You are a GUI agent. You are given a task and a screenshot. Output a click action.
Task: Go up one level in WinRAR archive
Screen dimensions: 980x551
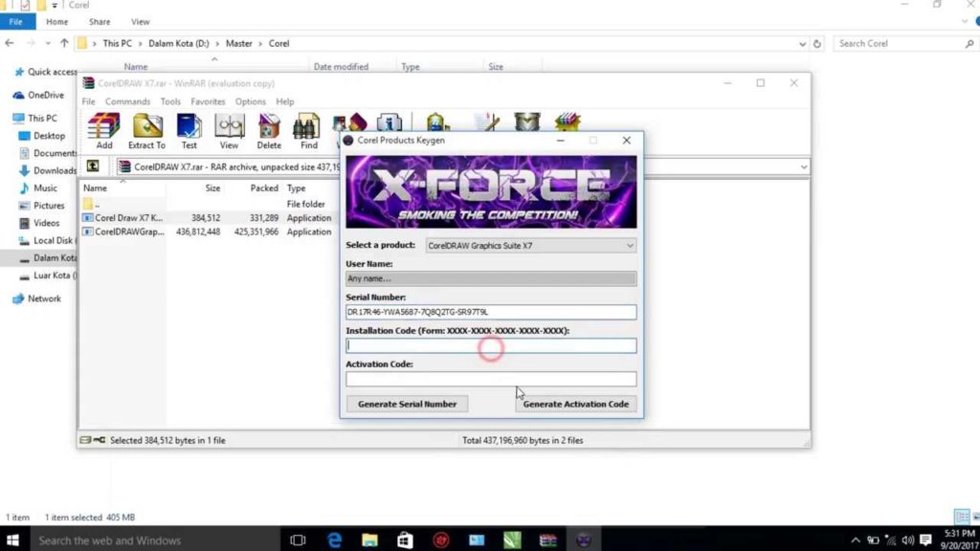pyautogui.click(x=93, y=165)
